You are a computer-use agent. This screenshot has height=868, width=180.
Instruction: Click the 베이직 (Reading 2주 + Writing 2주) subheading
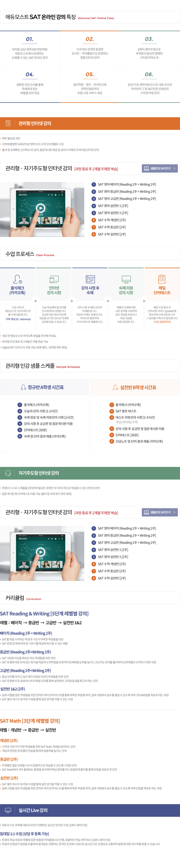click(26, 633)
